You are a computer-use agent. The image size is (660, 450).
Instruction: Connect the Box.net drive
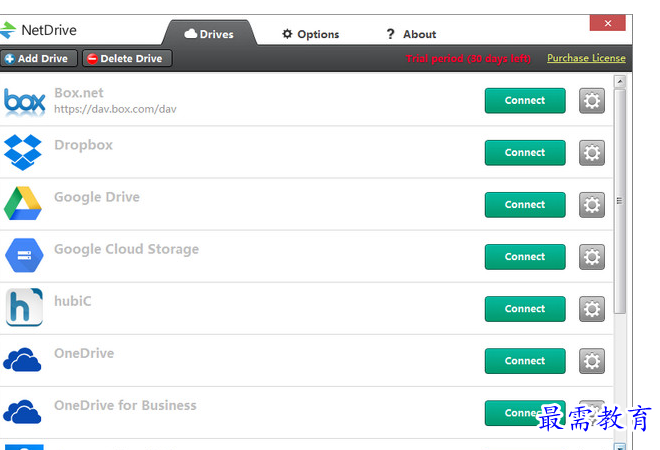[x=525, y=101]
